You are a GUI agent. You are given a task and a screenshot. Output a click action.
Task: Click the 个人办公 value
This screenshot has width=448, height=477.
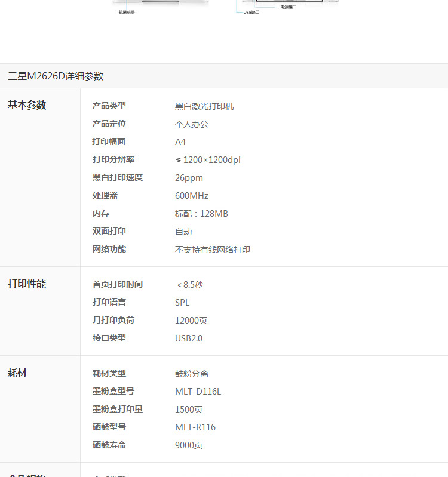192,124
